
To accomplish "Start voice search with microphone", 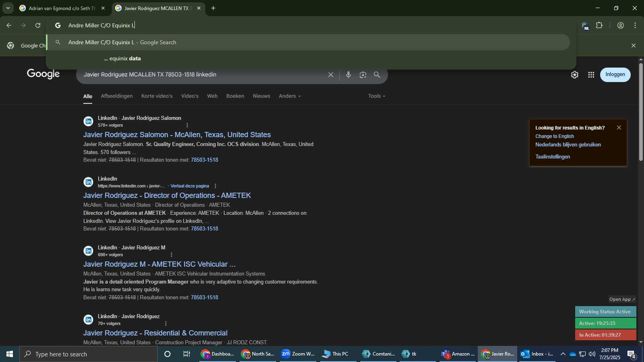I will [x=349, y=74].
